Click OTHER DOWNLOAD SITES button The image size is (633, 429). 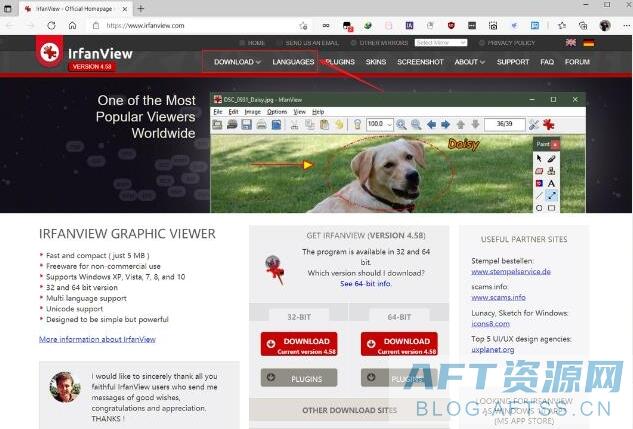coord(349,410)
